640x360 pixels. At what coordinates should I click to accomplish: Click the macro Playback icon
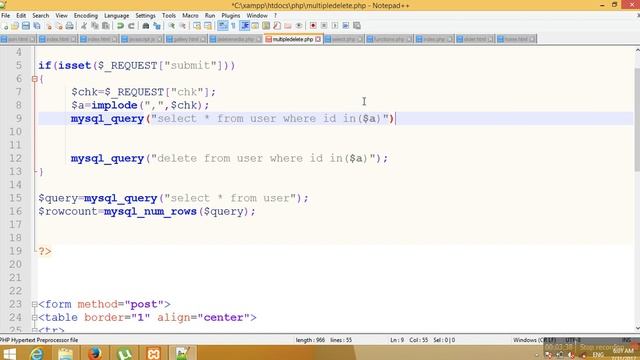(x=335, y=26)
